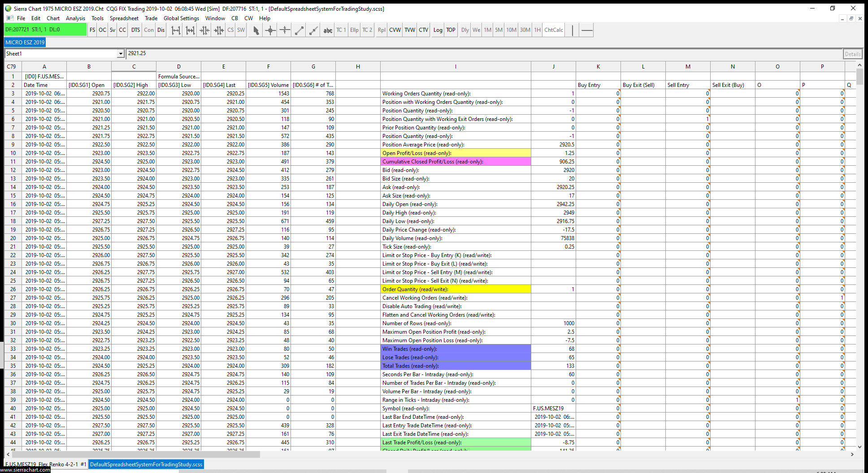Screen dimensions: 868x473
Task: Click the DTS toolbar button
Action: click(136, 30)
